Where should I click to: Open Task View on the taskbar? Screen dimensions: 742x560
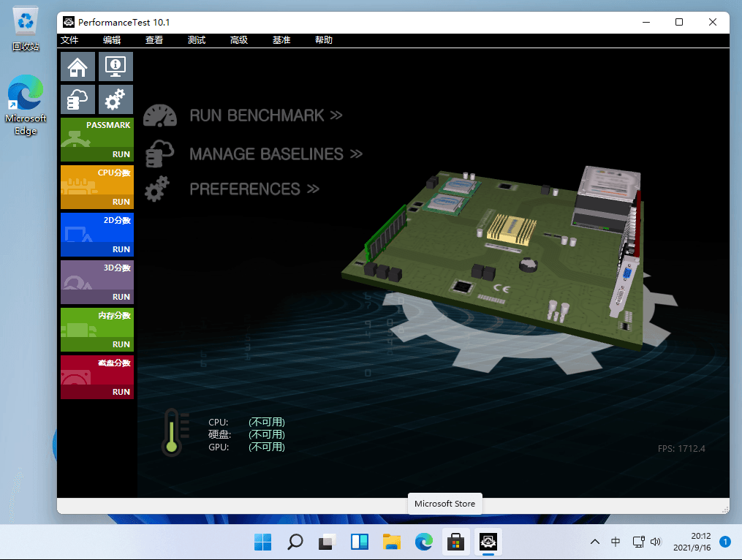pyautogui.click(x=327, y=542)
